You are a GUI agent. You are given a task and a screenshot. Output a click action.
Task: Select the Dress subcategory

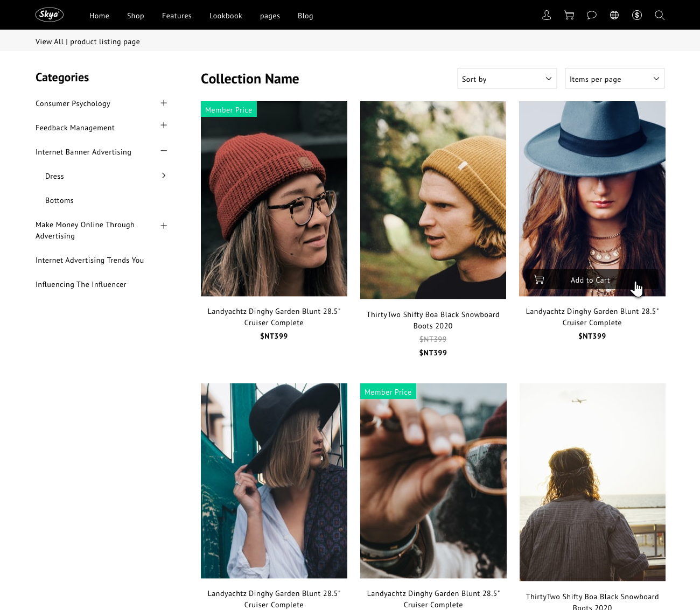54,176
